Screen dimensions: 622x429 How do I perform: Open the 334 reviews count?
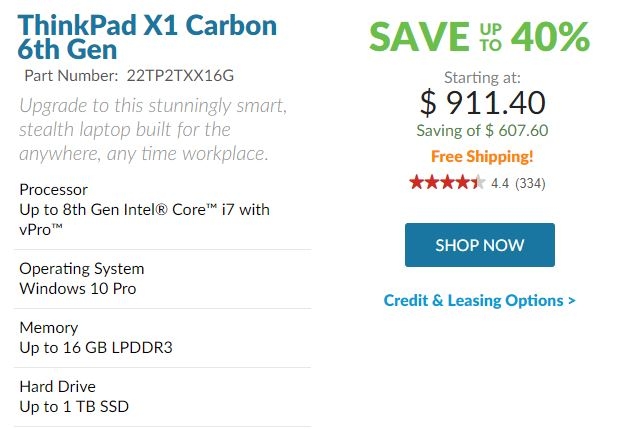(530, 183)
